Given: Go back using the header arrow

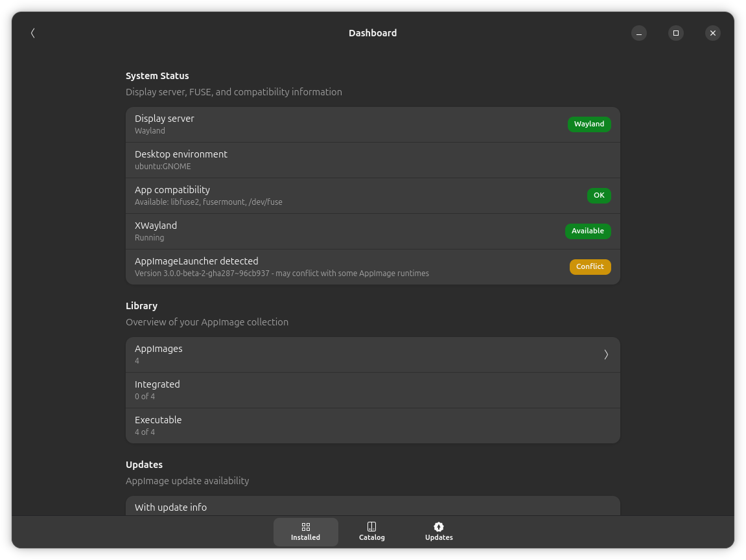Looking at the screenshot, I should point(32,33).
